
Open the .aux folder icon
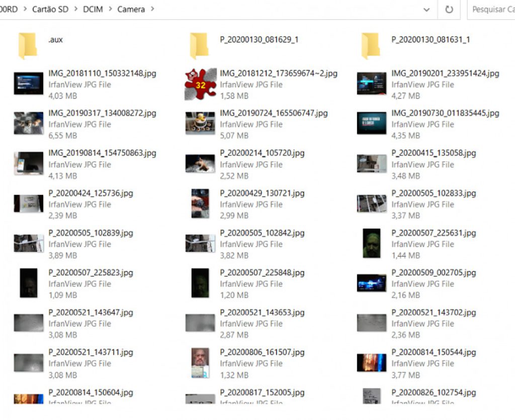pos(28,45)
